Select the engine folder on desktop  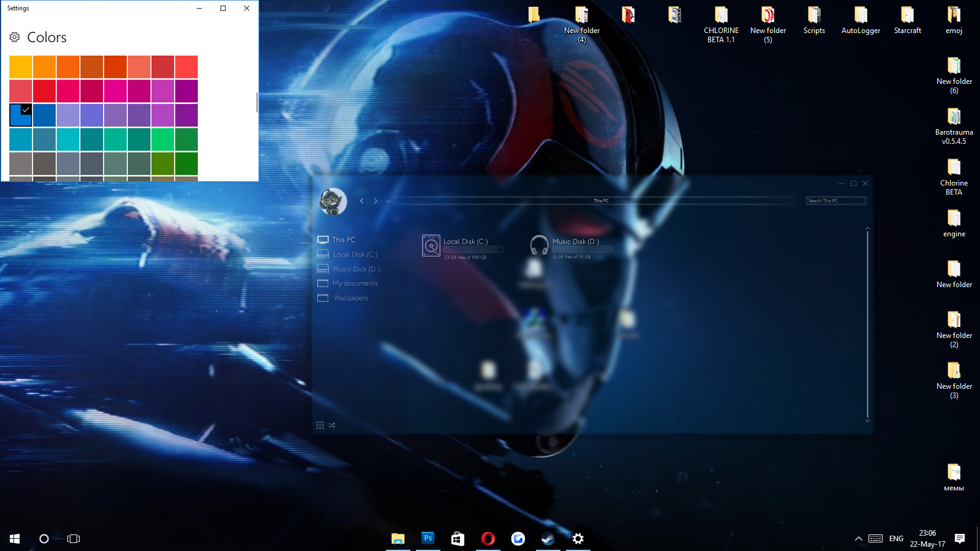point(954,223)
